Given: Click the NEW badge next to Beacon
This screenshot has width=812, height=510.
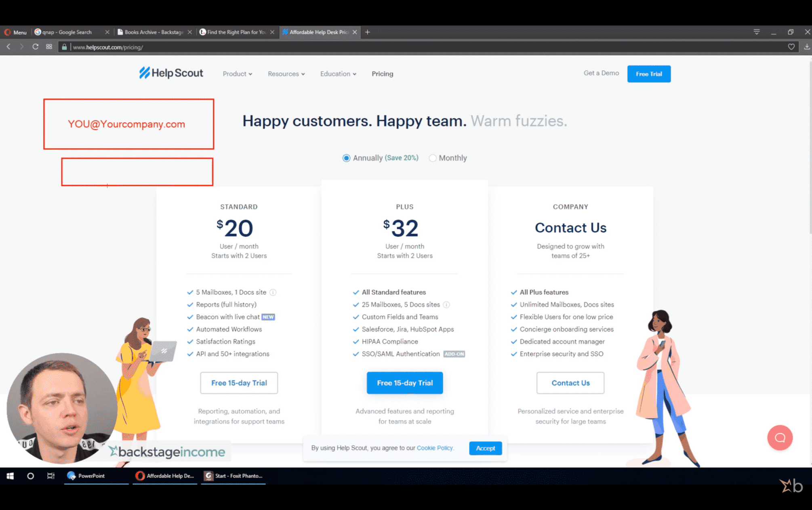Looking at the screenshot, I should [268, 317].
